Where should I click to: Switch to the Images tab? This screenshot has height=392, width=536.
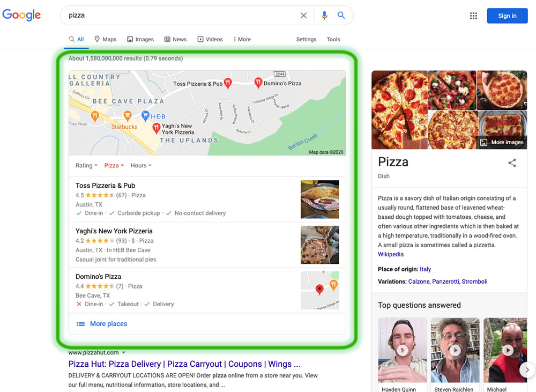click(x=140, y=39)
